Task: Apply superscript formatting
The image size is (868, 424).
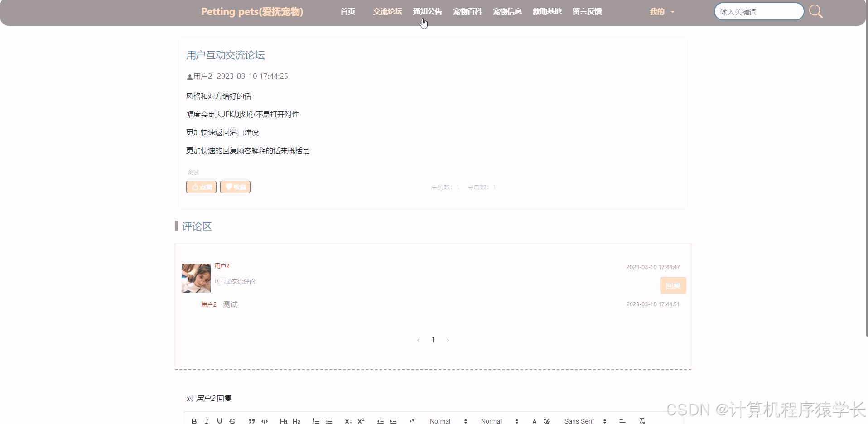Action: click(361, 421)
